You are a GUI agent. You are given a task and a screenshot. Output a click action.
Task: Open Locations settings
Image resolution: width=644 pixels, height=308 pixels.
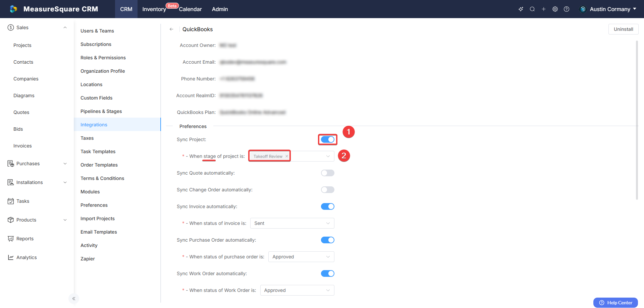click(x=91, y=84)
